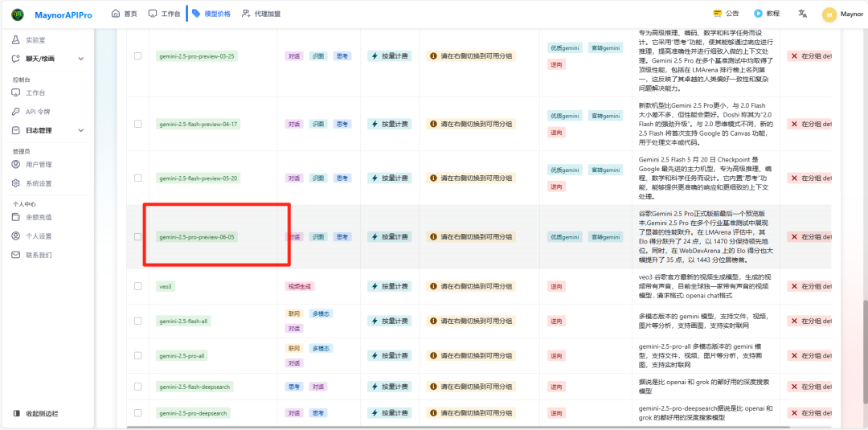Check the gemini-2.5-flash-preview-05-20 row checkbox
This screenshot has width=868, height=430.
pyautogui.click(x=138, y=178)
